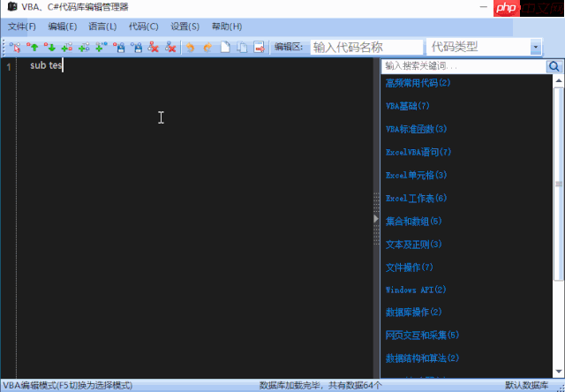Click the floppy-disk save icon with red node

click(x=119, y=47)
